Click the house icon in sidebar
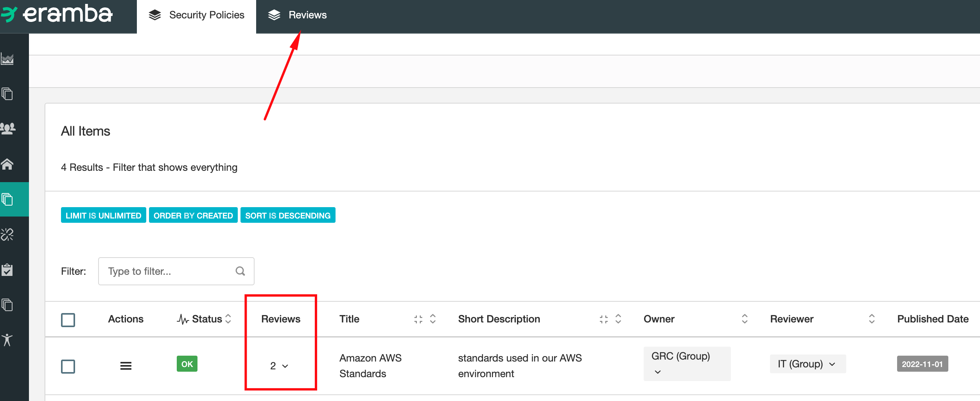Image resolution: width=980 pixels, height=401 pixels. pyautogui.click(x=7, y=164)
